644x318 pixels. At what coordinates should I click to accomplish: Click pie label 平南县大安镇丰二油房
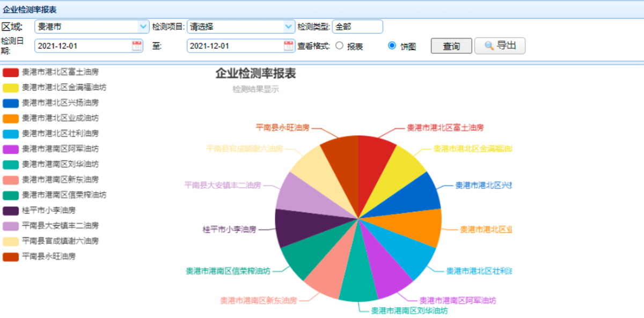223,185
